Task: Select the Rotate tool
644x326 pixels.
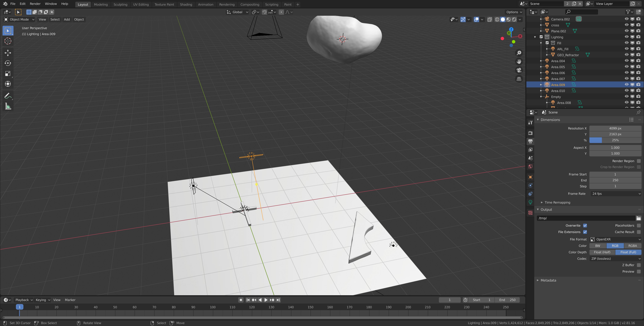Action: tap(8, 63)
